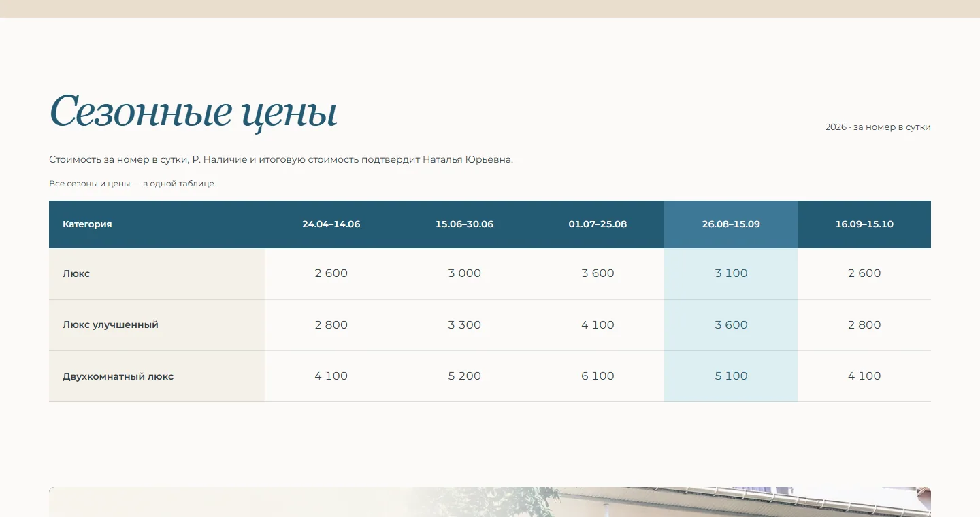Screen dimensions: 980x517
Task: Open the house photo below the table
Action: (x=490, y=502)
